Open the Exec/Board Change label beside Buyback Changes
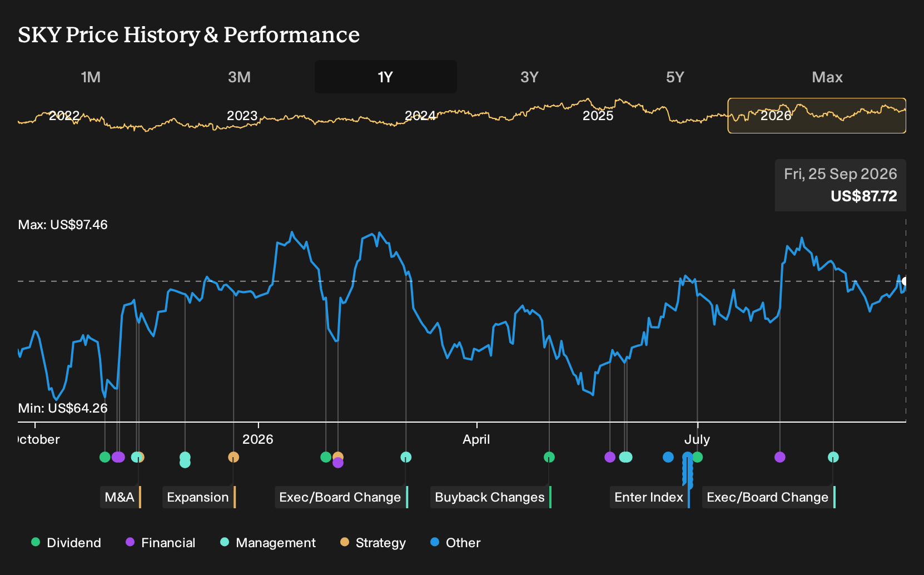The width and height of the screenshot is (924, 575). coord(341,497)
